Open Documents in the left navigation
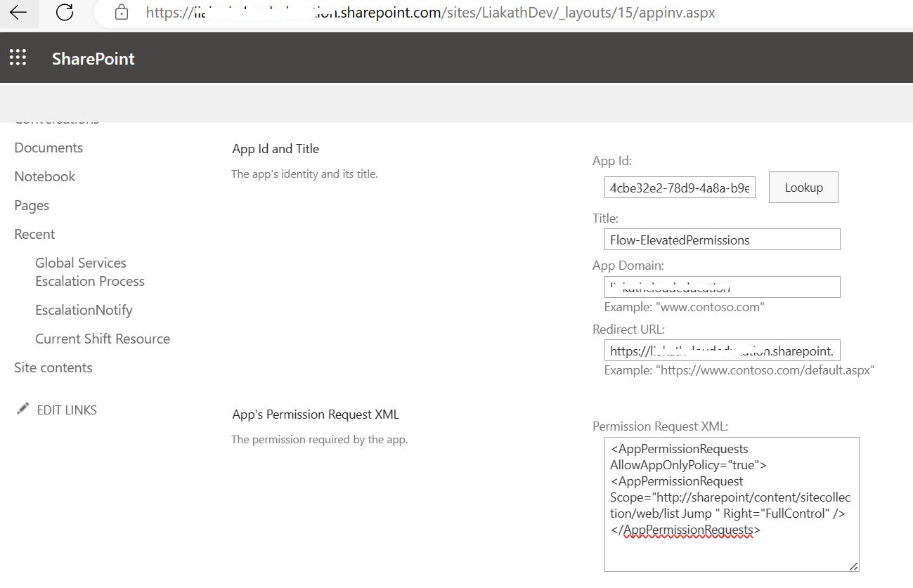Image resolution: width=913 pixels, height=588 pixels. click(48, 148)
